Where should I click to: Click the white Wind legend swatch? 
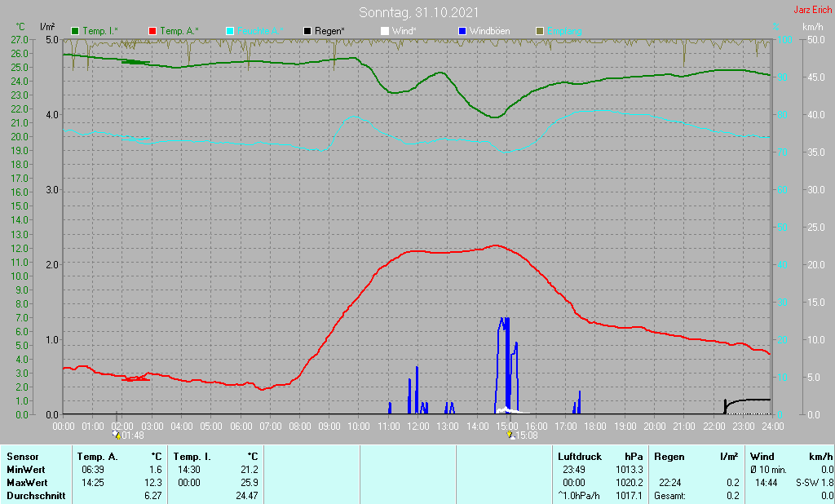coord(385,32)
